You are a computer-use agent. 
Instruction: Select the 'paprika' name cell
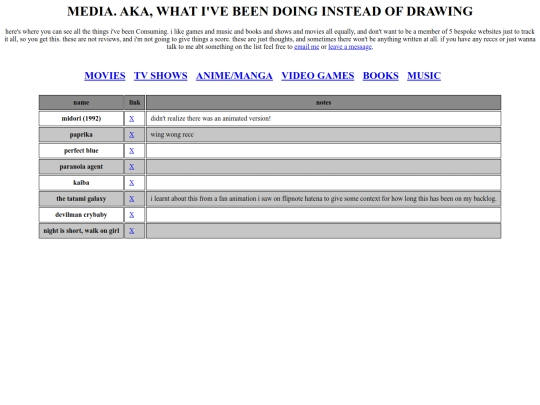[x=81, y=135]
